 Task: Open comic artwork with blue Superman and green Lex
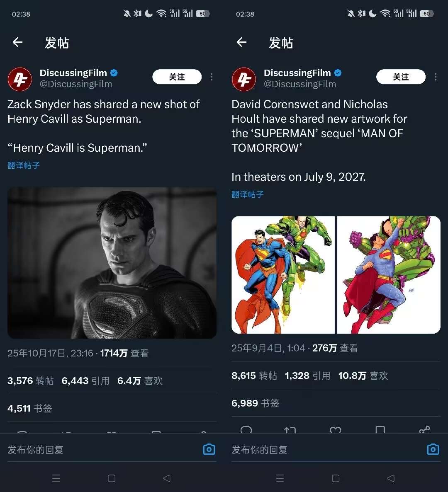click(283, 274)
